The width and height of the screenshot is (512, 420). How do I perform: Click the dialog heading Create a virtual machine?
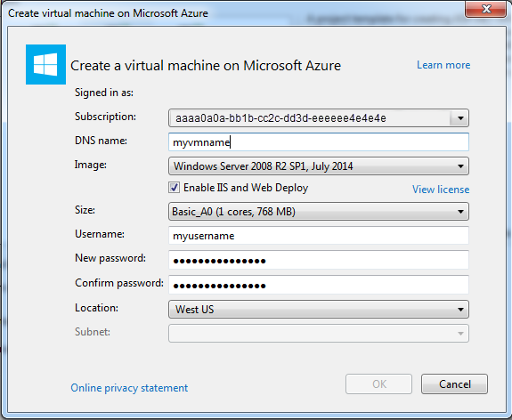click(206, 66)
